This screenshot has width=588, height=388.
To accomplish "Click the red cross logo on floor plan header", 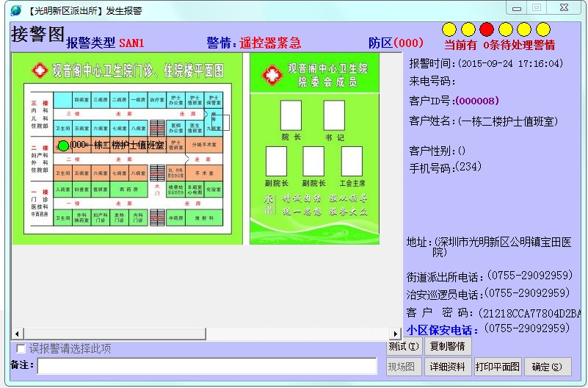I will point(40,71).
